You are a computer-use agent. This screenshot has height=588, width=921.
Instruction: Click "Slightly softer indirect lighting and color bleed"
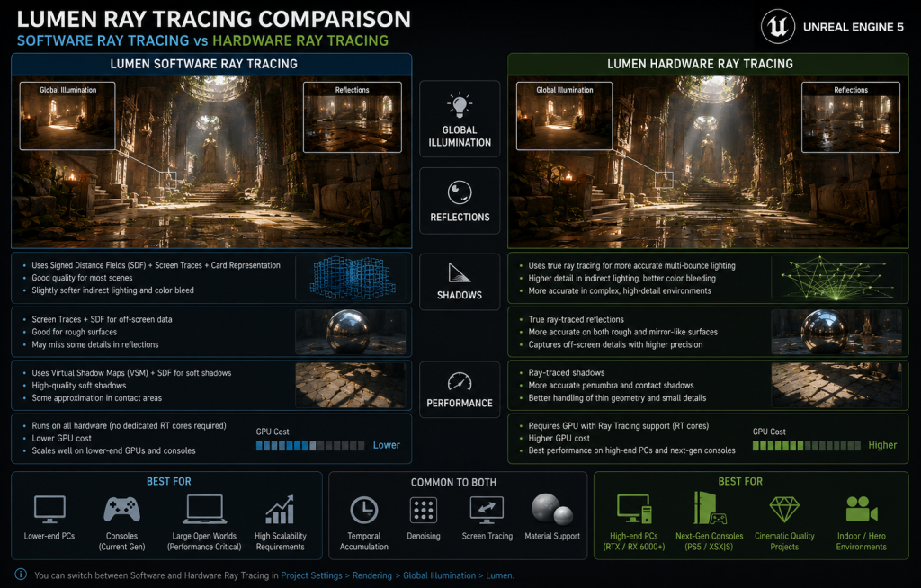tap(112, 290)
